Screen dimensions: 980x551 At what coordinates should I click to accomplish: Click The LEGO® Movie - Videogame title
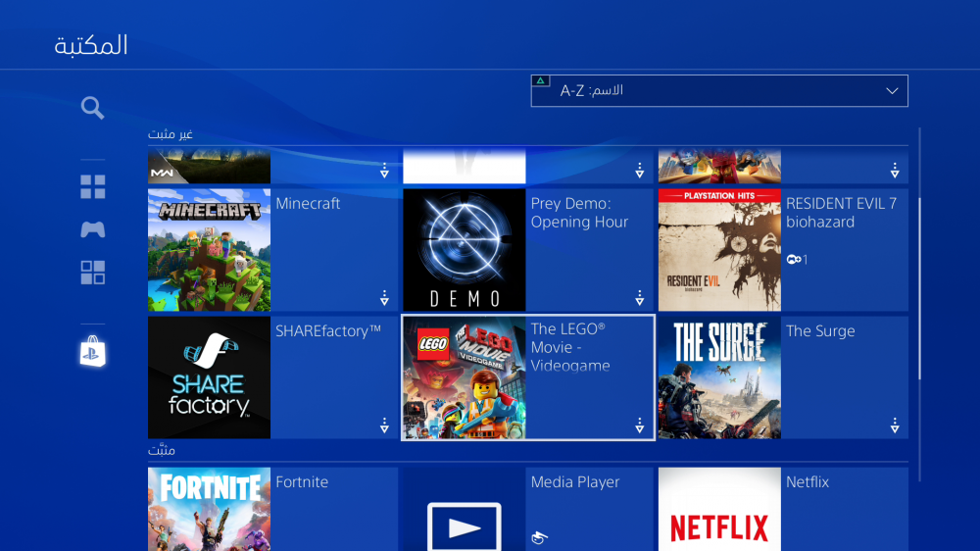(x=570, y=347)
